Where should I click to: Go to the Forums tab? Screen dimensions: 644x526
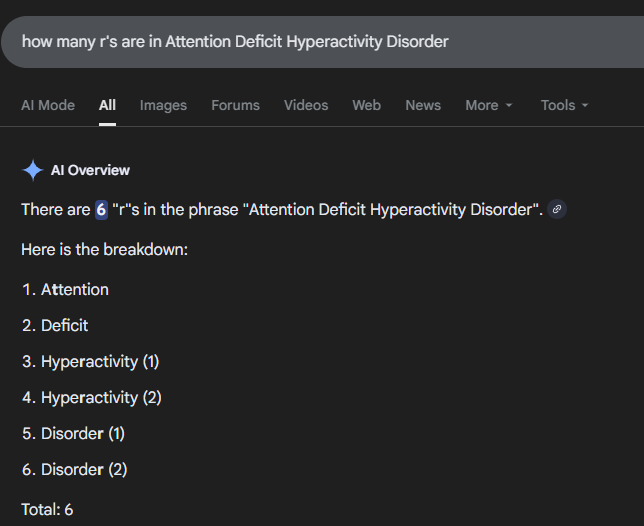[235, 105]
